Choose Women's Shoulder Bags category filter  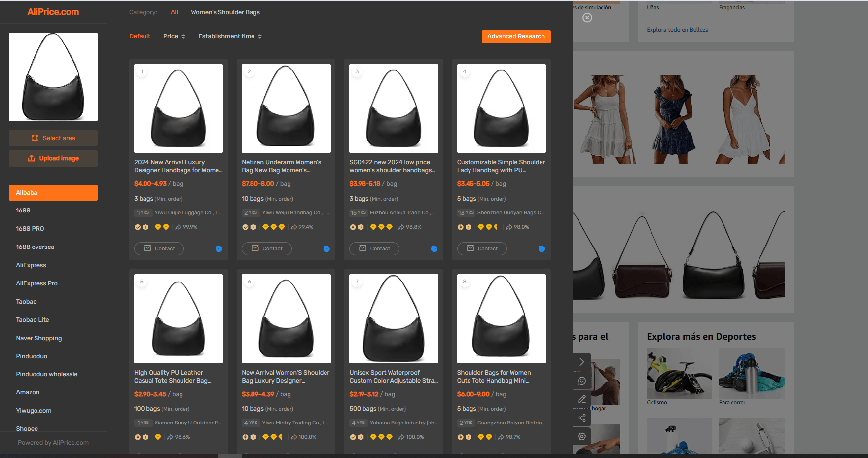[225, 12]
